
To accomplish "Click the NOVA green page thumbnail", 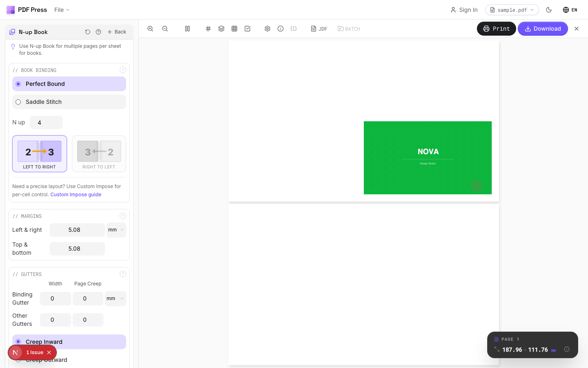I will [428, 158].
